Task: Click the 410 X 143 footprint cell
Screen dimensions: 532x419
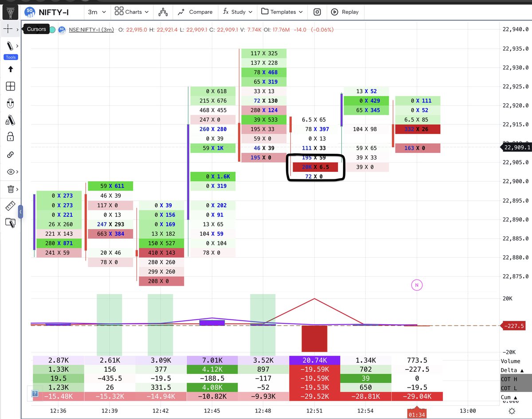Action: [161, 252]
